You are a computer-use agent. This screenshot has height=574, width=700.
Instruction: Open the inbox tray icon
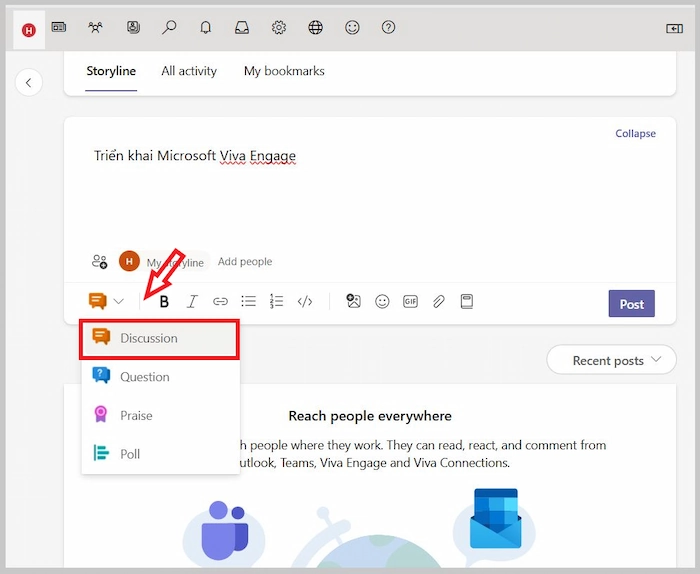click(x=242, y=28)
